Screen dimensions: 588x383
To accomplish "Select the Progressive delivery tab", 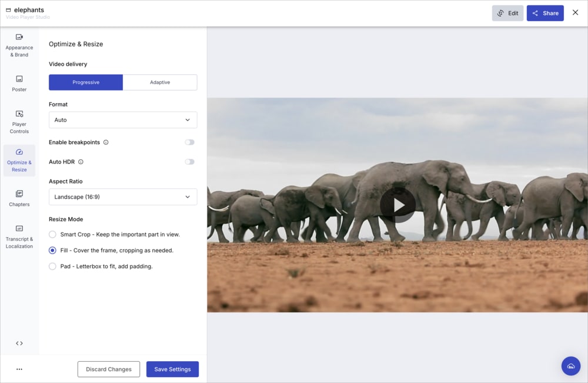I will (x=85, y=82).
